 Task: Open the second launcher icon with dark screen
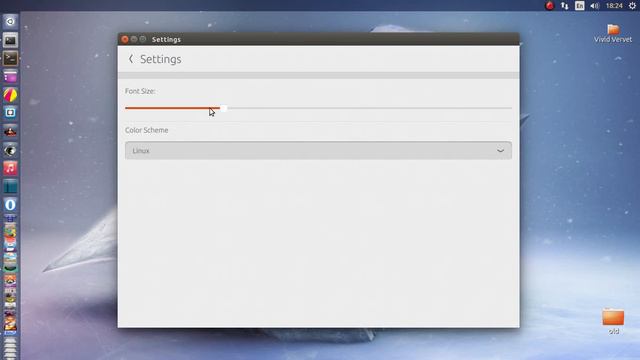pyautogui.click(x=10, y=40)
